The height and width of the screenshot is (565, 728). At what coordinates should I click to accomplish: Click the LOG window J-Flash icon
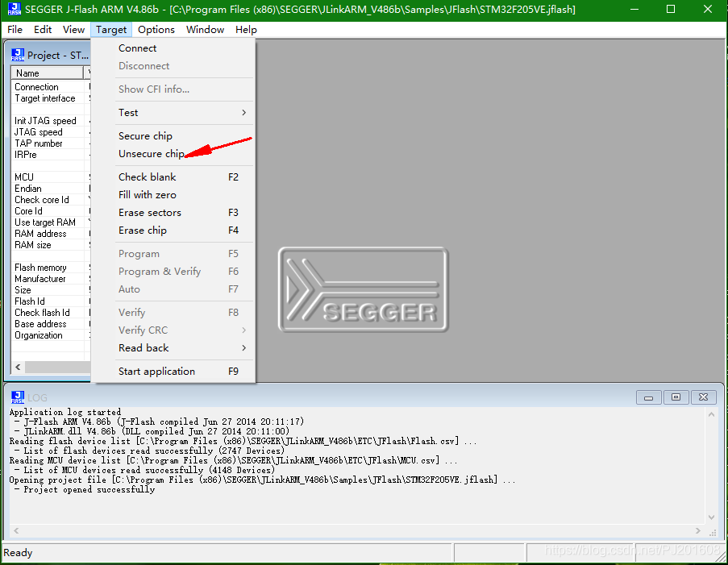pos(18,397)
